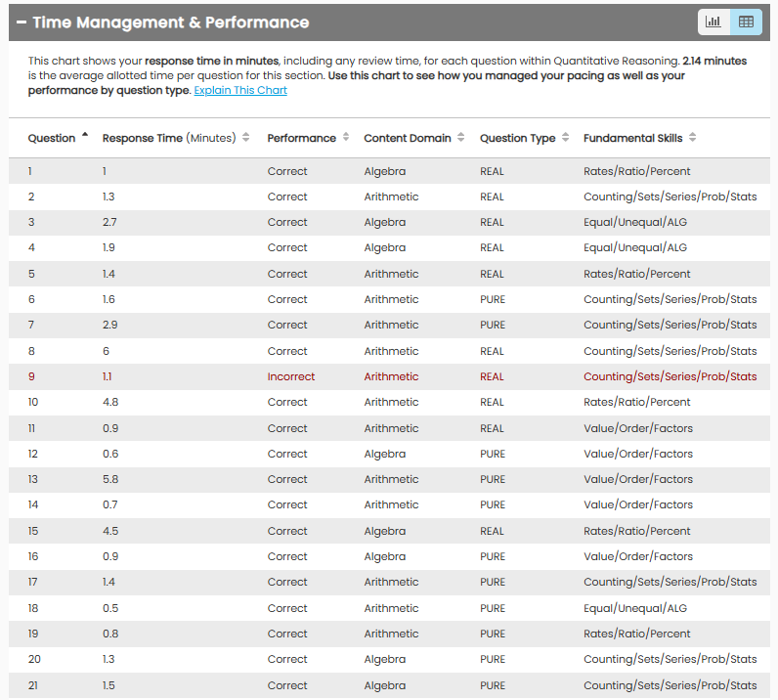Click sort arrows icon beside Question Type
This screenshot has height=700, width=778.
coord(566,138)
